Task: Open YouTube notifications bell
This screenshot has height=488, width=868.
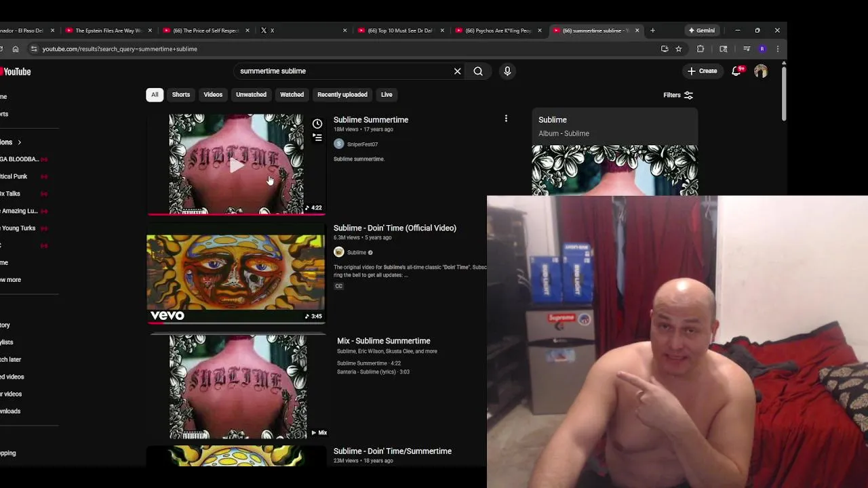Action: click(736, 70)
